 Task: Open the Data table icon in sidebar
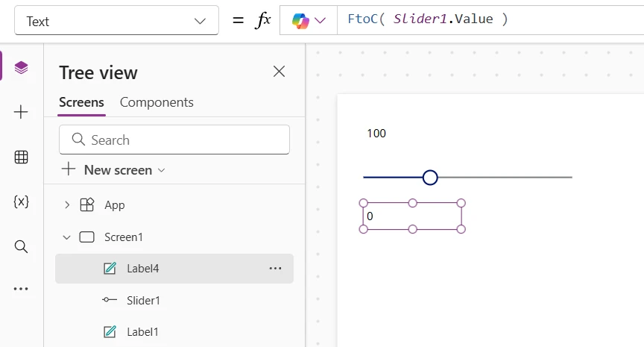[x=21, y=157]
